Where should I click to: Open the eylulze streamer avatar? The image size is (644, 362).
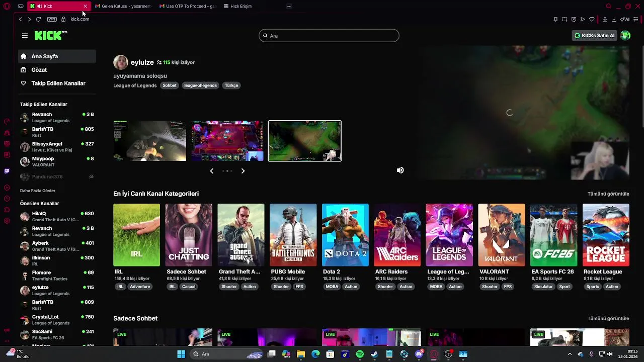click(x=120, y=62)
